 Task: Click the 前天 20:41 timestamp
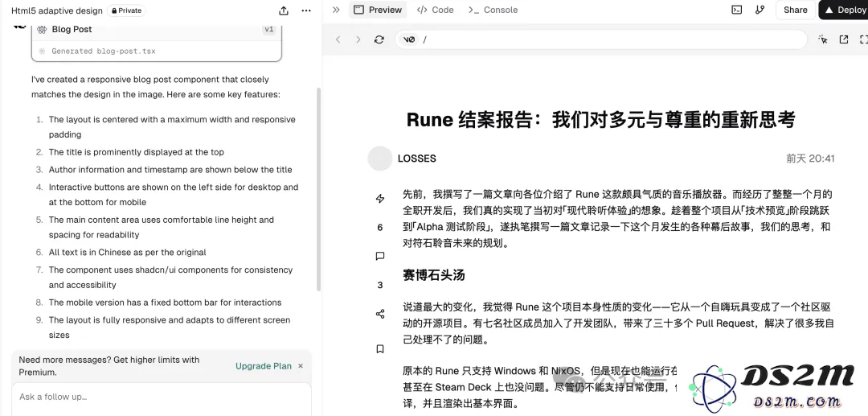click(x=810, y=159)
